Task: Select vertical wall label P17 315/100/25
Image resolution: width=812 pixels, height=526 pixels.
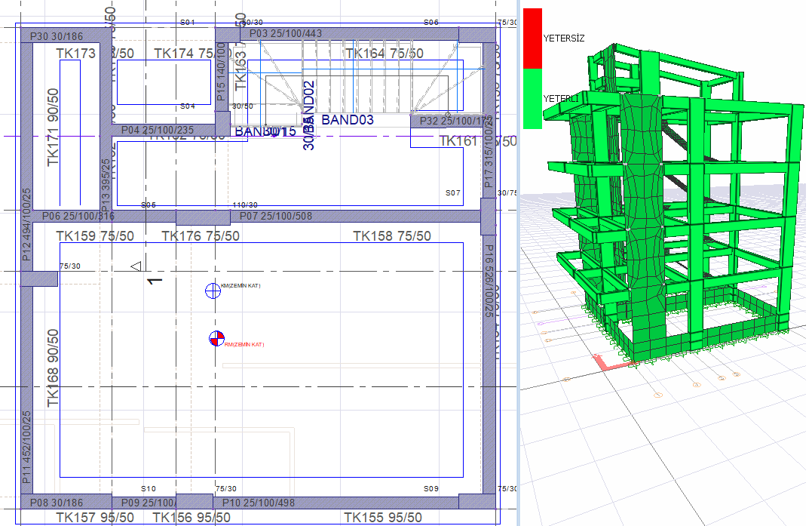Action: click(x=489, y=152)
